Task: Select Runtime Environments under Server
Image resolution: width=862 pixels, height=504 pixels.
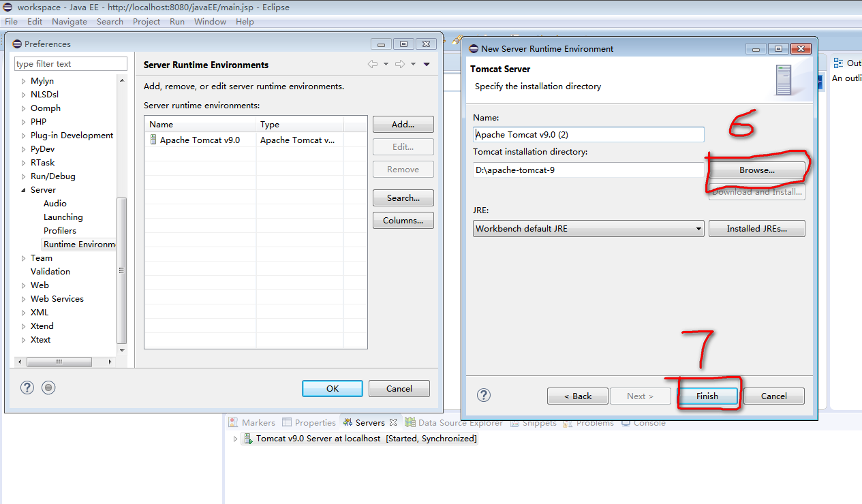Action: pyautogui.click(x=79, y=245)
